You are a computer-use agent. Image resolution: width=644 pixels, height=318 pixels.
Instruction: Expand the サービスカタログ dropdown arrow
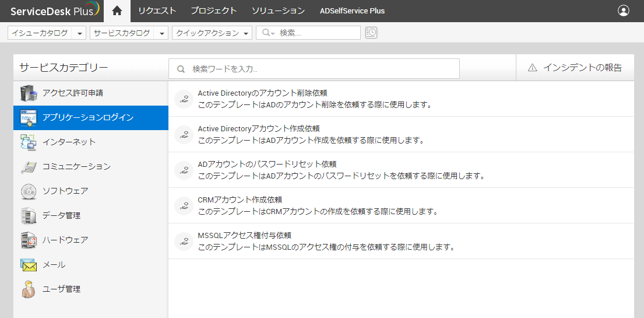tap(162, 33)
